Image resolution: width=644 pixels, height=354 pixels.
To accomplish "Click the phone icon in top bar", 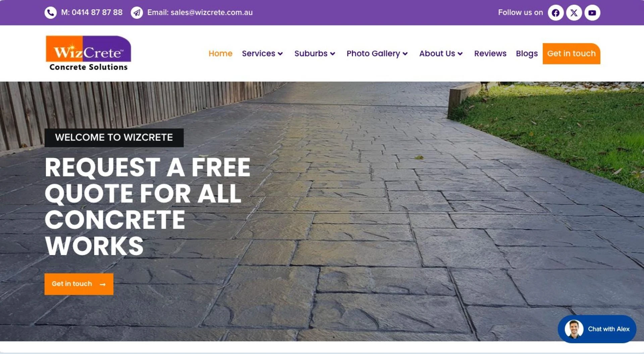I will point(50,13).
